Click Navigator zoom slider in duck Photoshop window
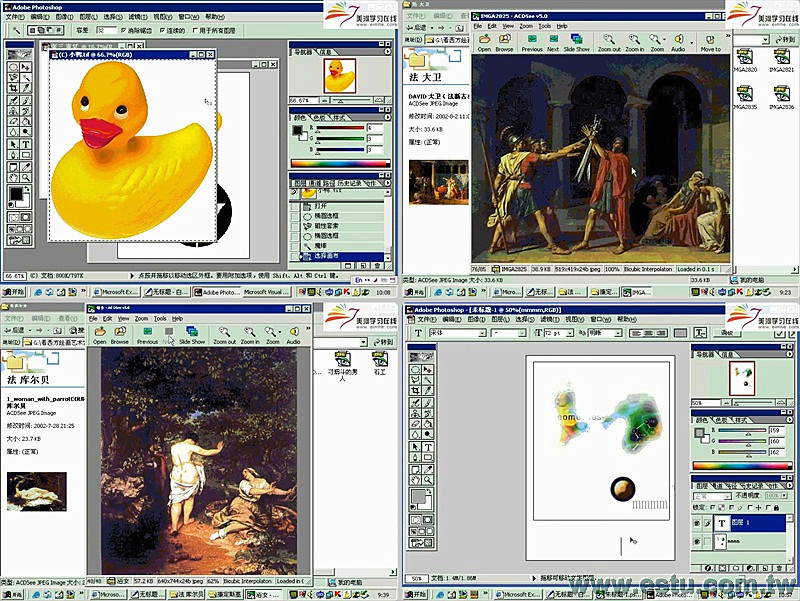The image size is (800, 601). [352, 101]
